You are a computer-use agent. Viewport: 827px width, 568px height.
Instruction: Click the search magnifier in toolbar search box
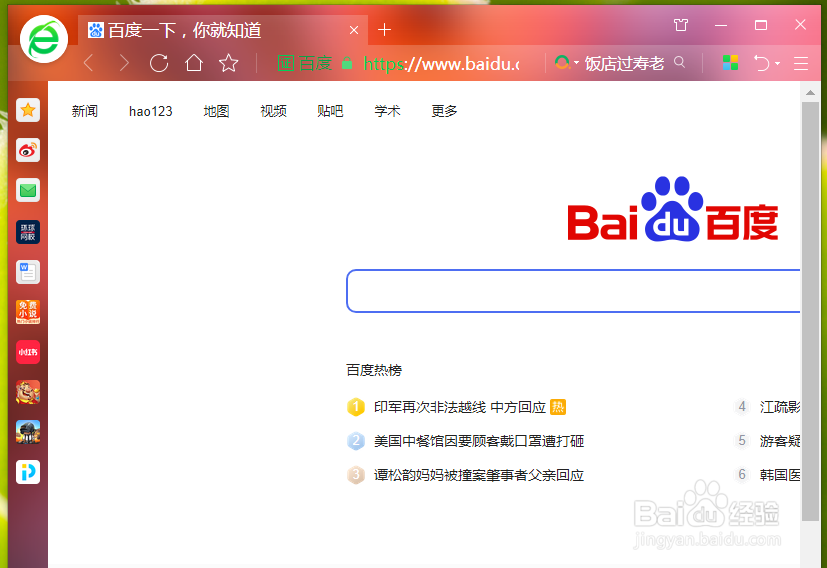(x=680, y=62)
